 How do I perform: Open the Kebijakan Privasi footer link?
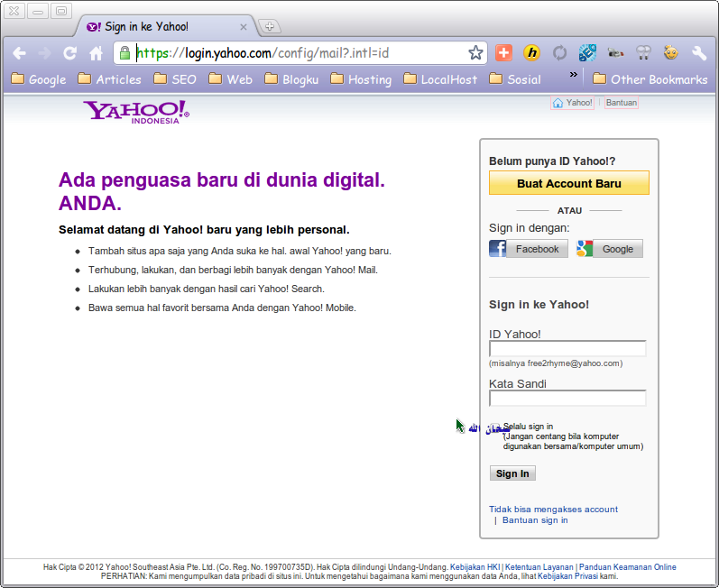[567, 576]
